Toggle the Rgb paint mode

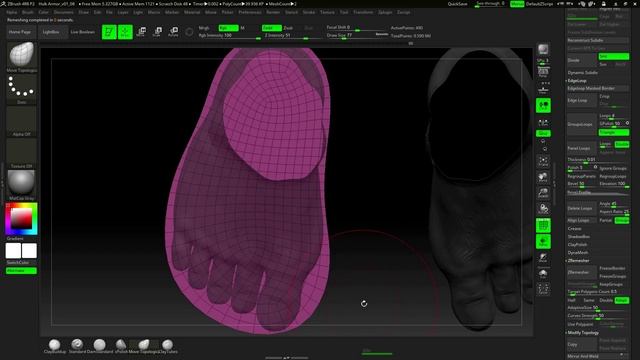pyautogui.click(x=228, y=28)
